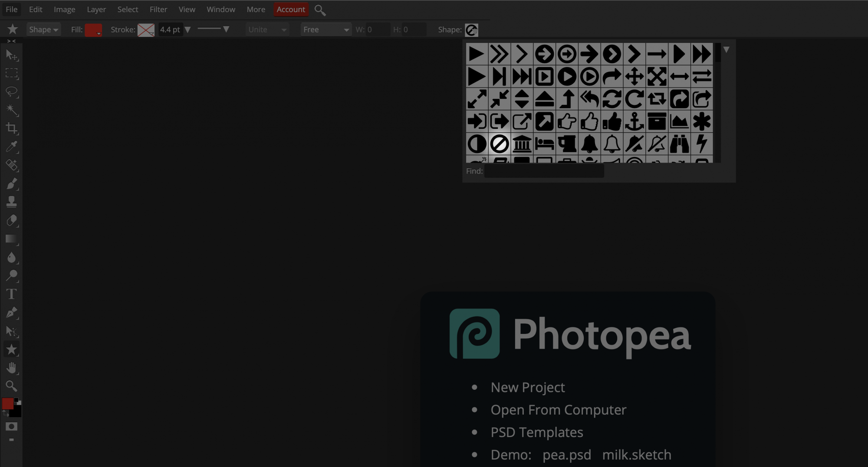Screen dimensions: 868x467
Task: Select the Spot Healing bandage tool
Action: click(x=12, y=165)
